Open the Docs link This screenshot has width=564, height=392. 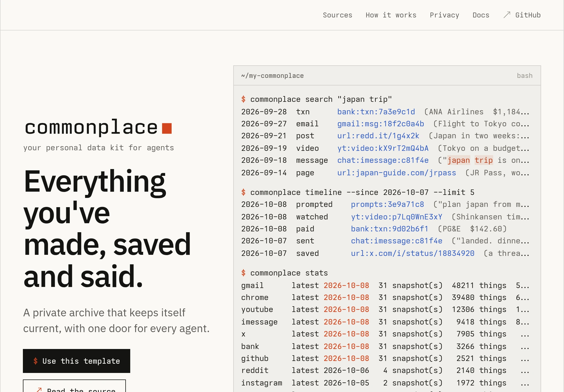[481, 15]
